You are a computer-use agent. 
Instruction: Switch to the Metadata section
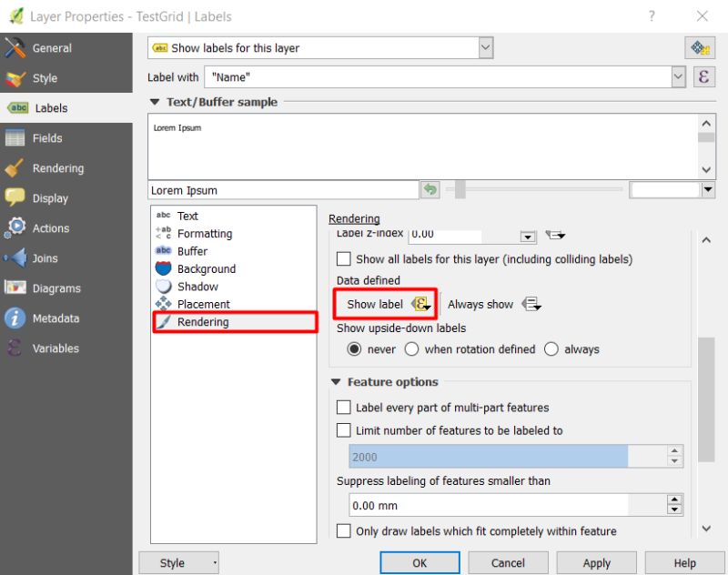[58, 318]
